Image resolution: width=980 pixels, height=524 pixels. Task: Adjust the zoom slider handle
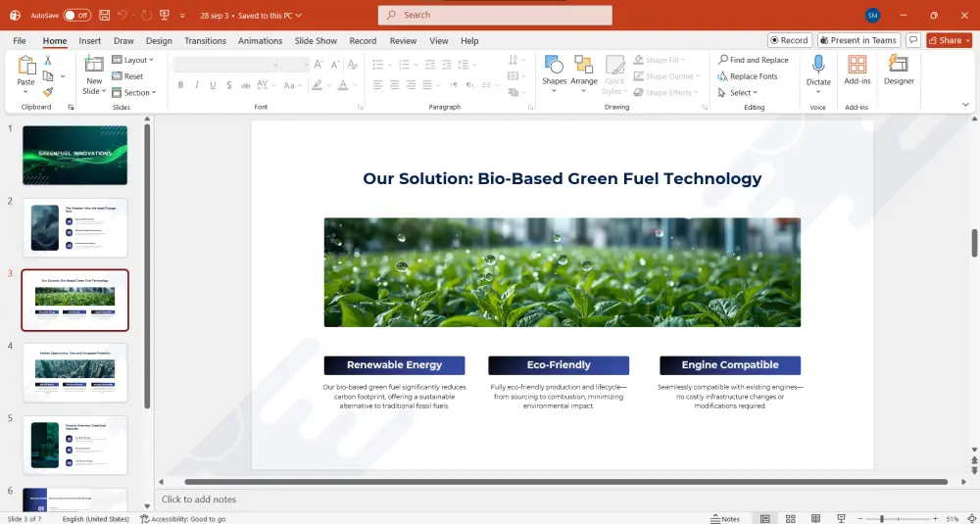pos(881,519)
